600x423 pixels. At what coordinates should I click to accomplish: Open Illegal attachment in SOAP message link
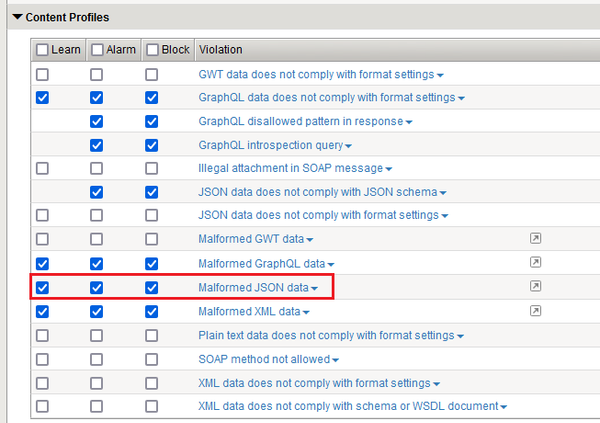point(291,168)
